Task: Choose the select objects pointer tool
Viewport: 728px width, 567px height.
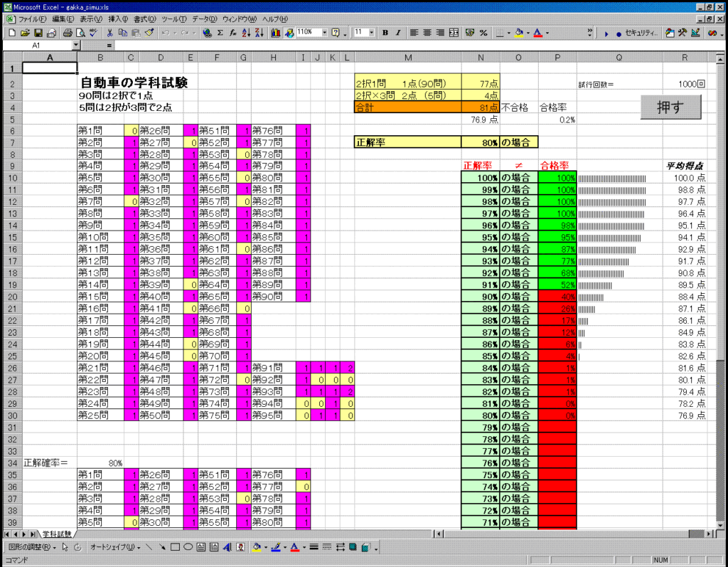Action: pyautogui.click(x=65, y=547)
